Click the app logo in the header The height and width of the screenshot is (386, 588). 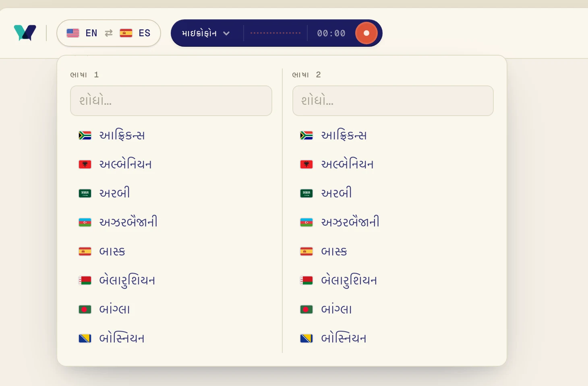click(25, 33)
